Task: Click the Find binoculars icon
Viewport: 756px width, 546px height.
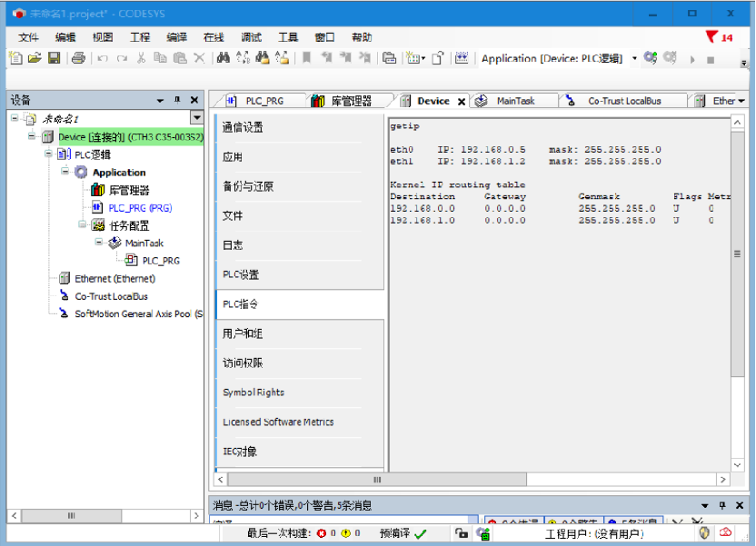Action: coord(224,58)
